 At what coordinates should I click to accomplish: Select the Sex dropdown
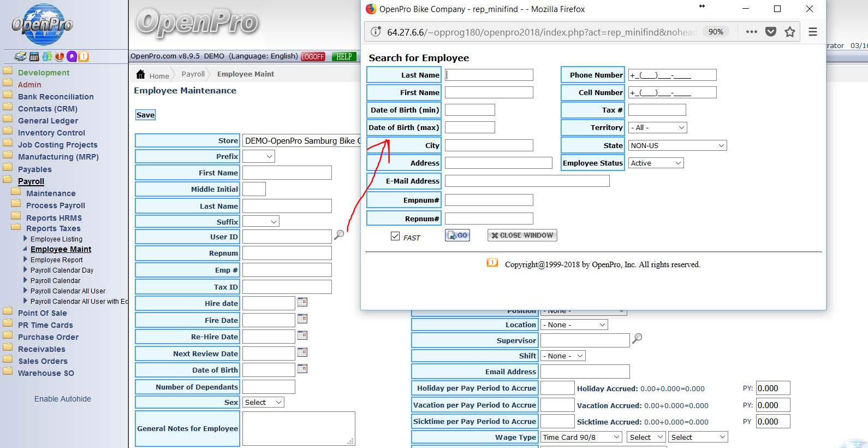click(x=263, y=402)
